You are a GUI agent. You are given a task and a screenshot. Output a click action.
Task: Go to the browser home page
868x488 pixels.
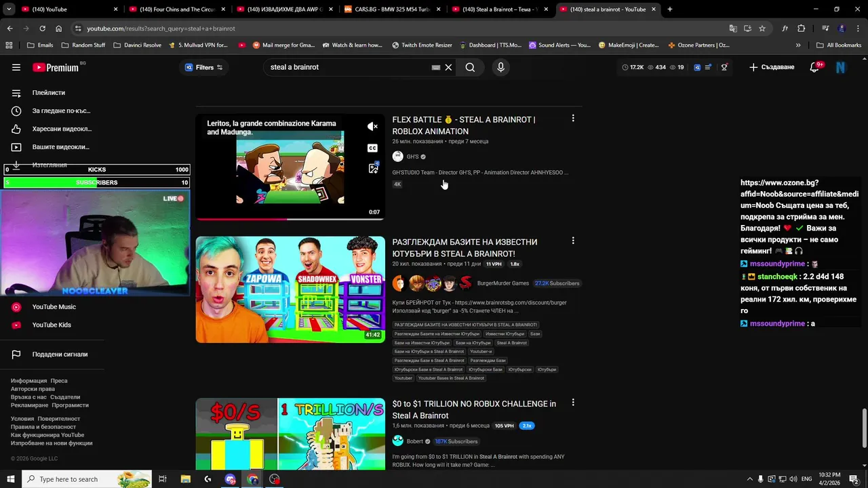pyautogui.click(x=58, y=28)
